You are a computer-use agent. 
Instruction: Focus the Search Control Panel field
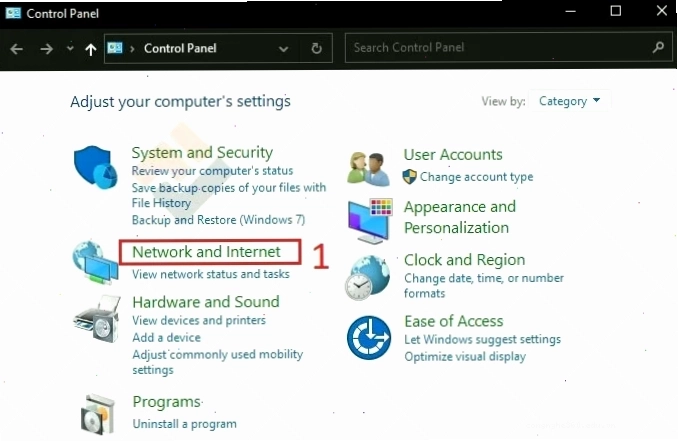[510, 48]
